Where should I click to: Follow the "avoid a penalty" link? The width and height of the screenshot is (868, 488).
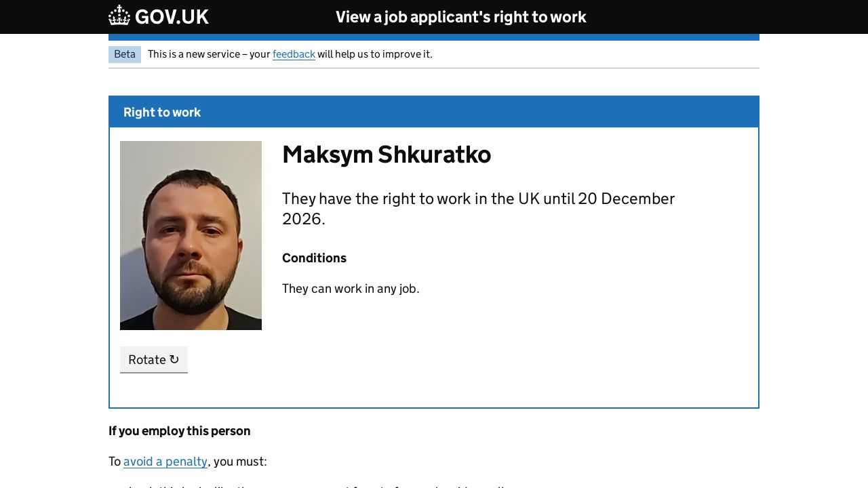pos(165,462)
